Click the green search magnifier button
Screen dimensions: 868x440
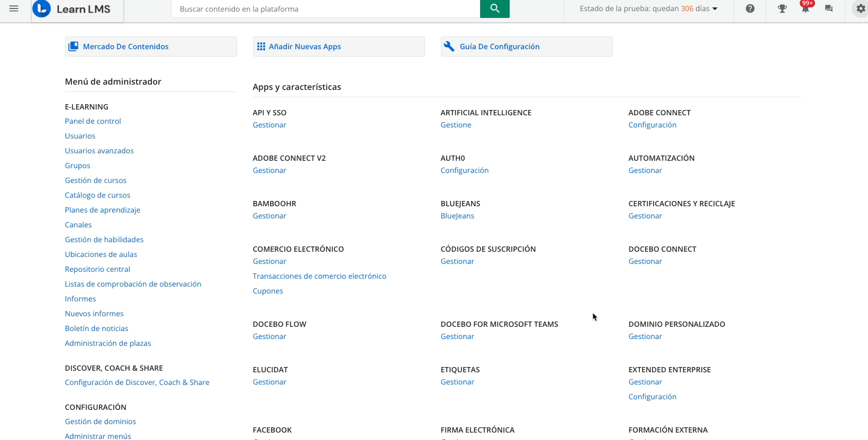494,8
